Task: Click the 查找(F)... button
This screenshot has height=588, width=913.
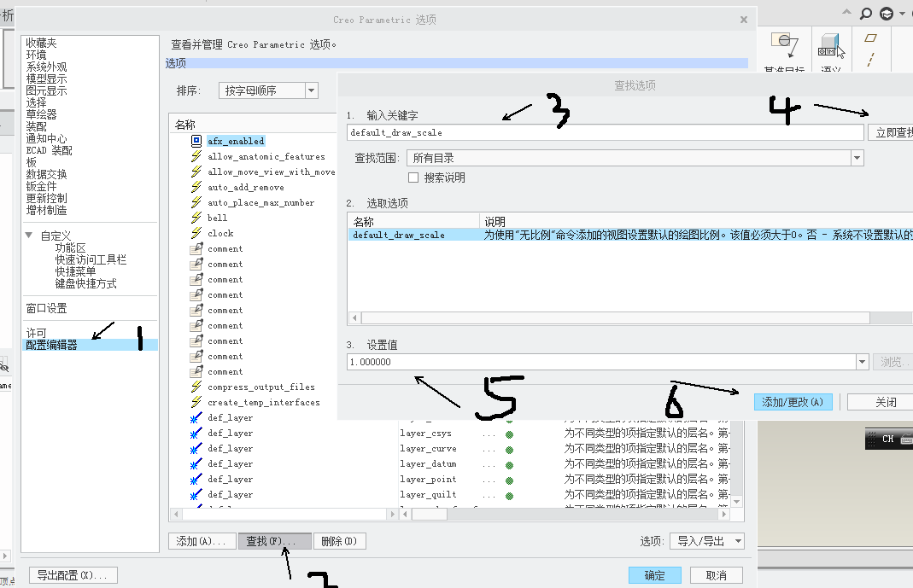Action: (x=275, y=541)
